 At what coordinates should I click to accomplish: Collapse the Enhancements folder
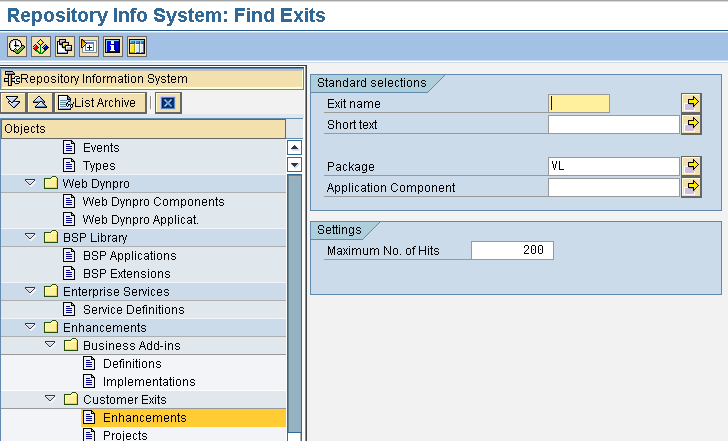31,328
